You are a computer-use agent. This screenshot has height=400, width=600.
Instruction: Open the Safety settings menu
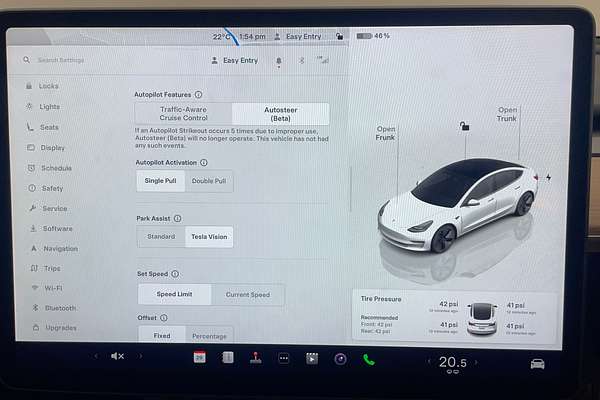tap(46, 188)
